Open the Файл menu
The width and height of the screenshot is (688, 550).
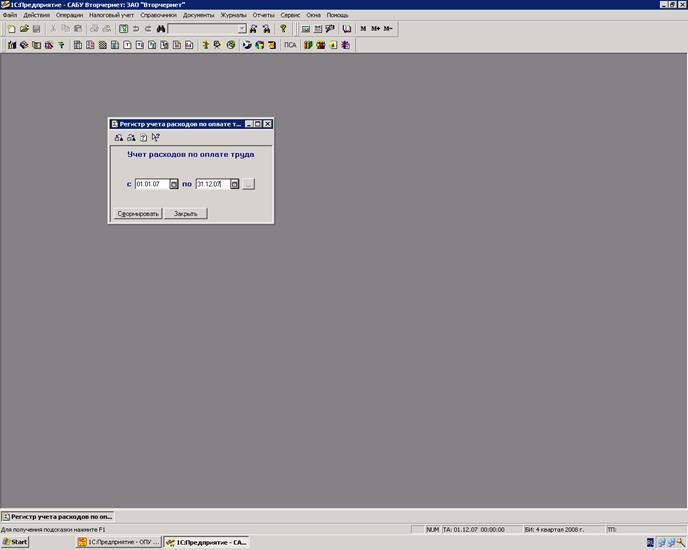(10, 15)
